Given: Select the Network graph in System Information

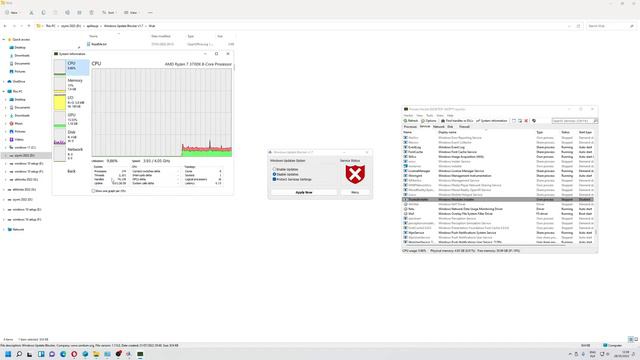Looking at the screenshot, I should (71, 153).
